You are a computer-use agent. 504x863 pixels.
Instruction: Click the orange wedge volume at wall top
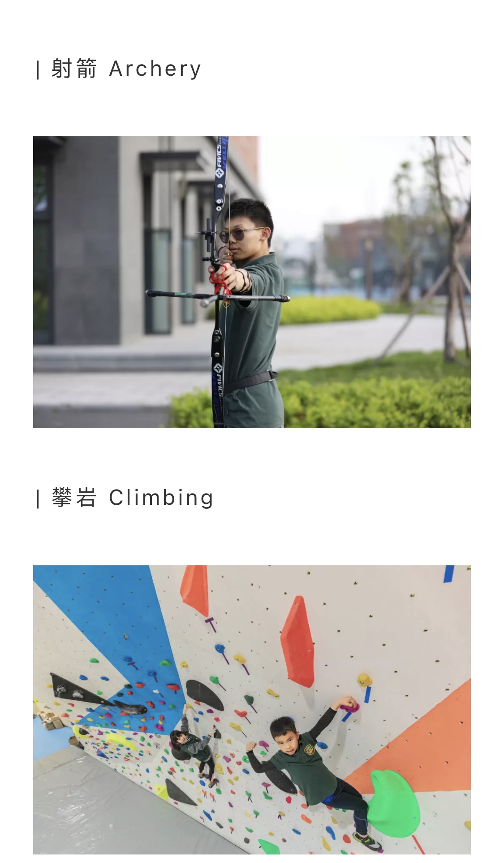click(x=196, y=589)
